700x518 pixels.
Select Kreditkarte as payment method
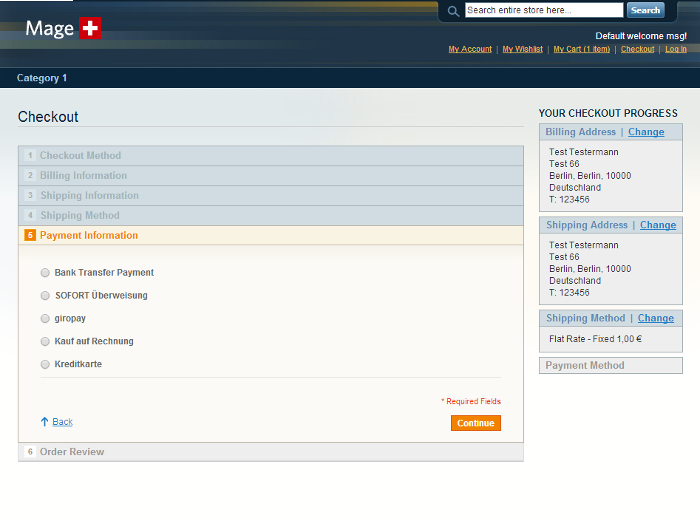pos(45,365)
